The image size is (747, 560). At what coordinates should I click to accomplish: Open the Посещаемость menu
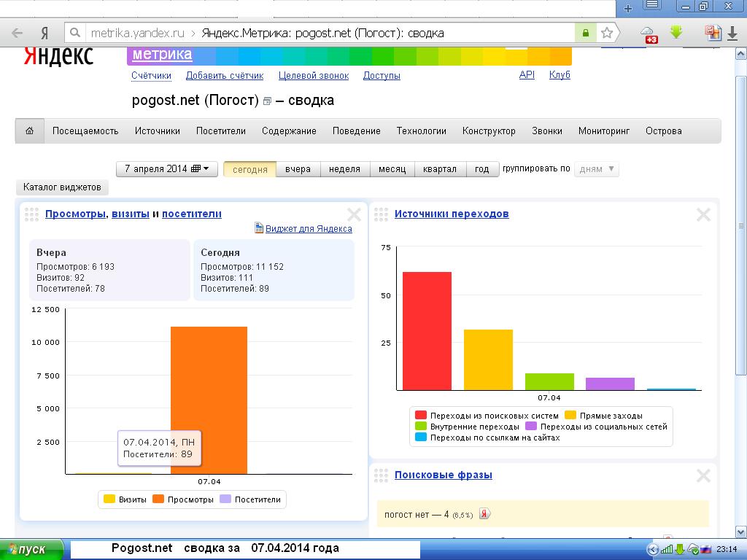pyautogui.click(x=85, y=131)
